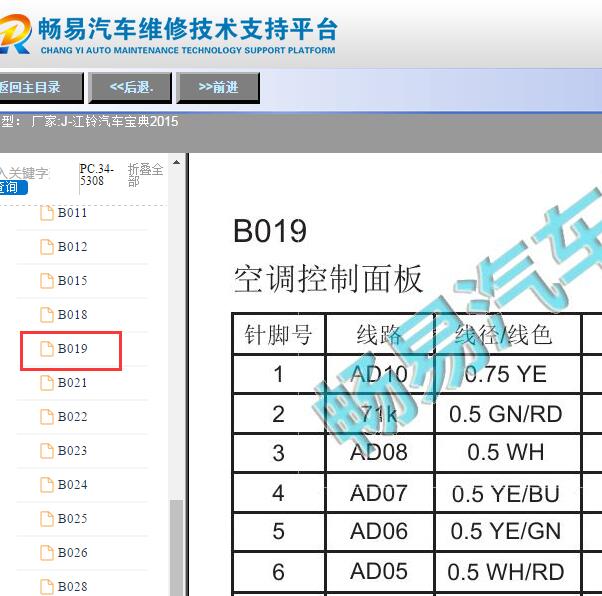Click the page icon beside B024
The height and width of the screenshot is (596, 602).
(47, 485)
